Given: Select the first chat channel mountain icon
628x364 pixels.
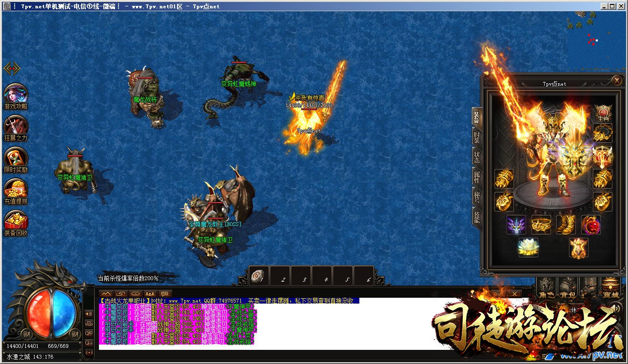Looking at the screenshot, I should click(106, 293).
